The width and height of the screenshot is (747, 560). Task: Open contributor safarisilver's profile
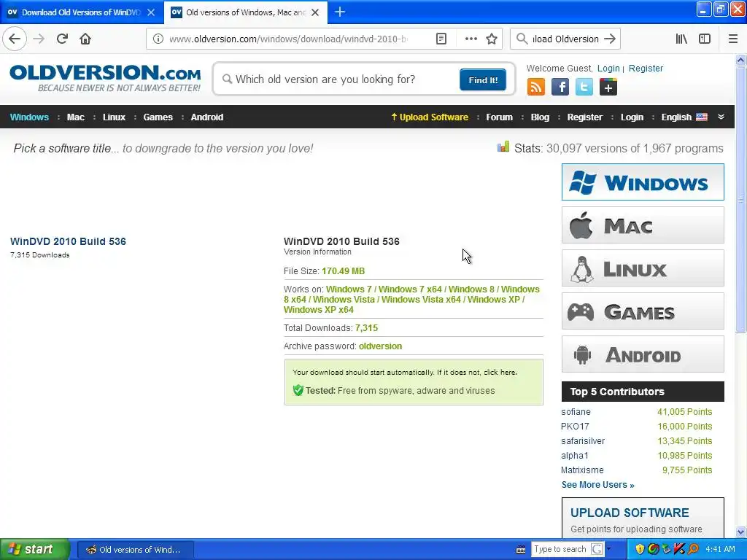[583, 441]
